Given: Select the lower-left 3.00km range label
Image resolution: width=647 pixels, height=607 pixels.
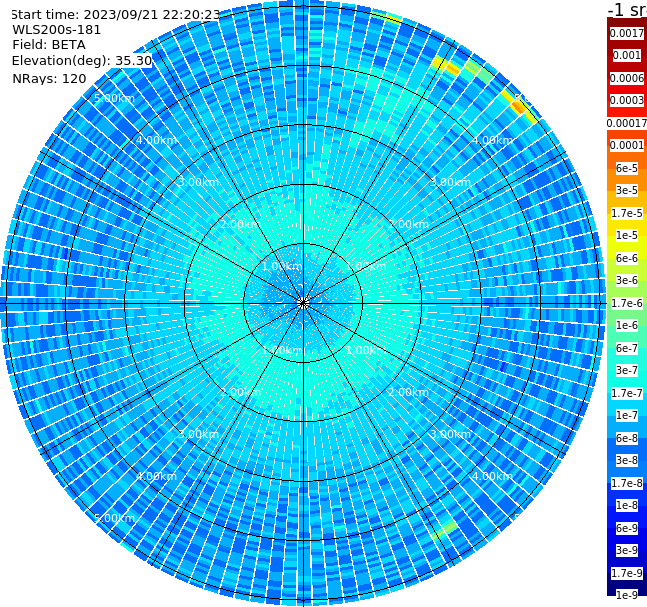Looking at the screenshot, I should (x=198, y=434).
